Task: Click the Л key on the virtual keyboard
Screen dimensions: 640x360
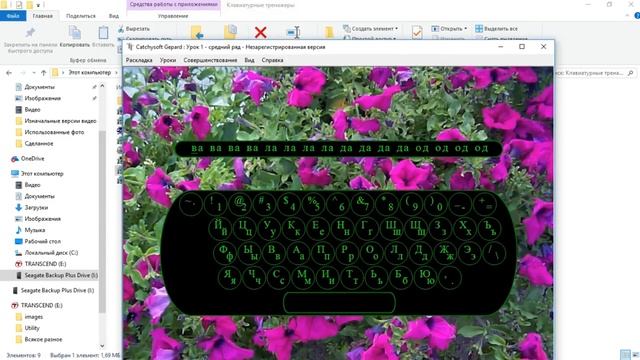Action: [396, 252]
